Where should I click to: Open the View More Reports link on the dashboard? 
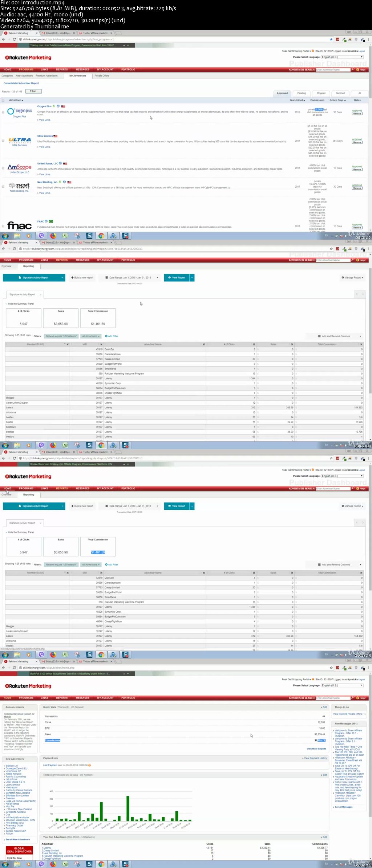(316, 749)
